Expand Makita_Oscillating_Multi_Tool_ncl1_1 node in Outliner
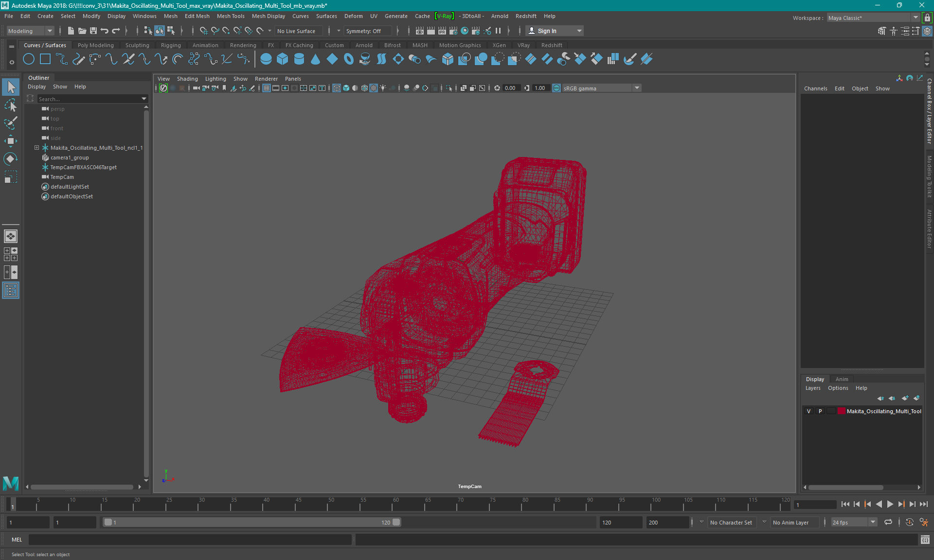 [x=36, y=148]
